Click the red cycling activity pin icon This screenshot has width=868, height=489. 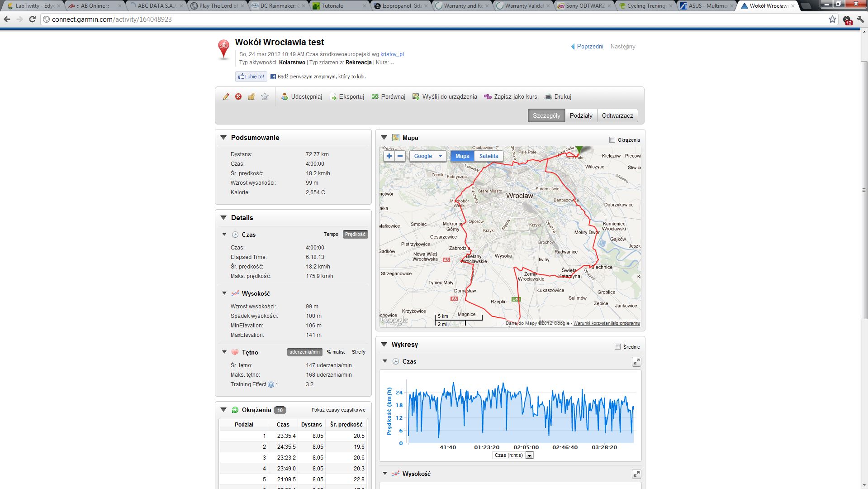point(223,49)
